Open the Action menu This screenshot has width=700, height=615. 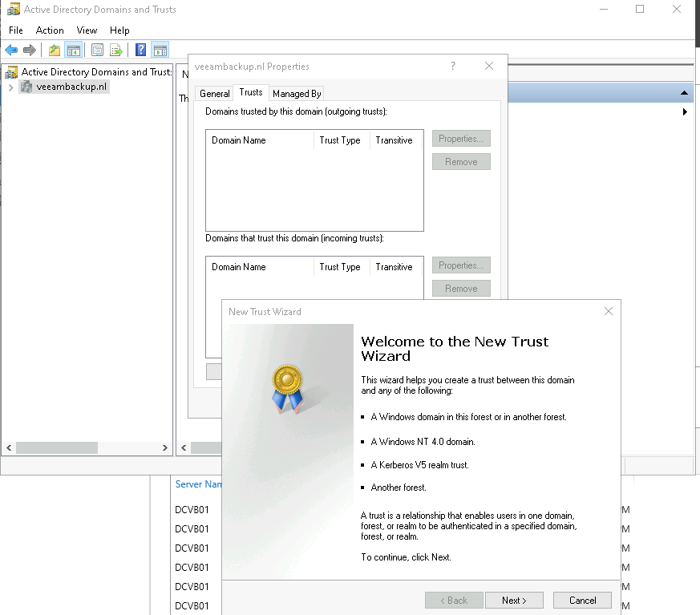click(x=50, y=30)
